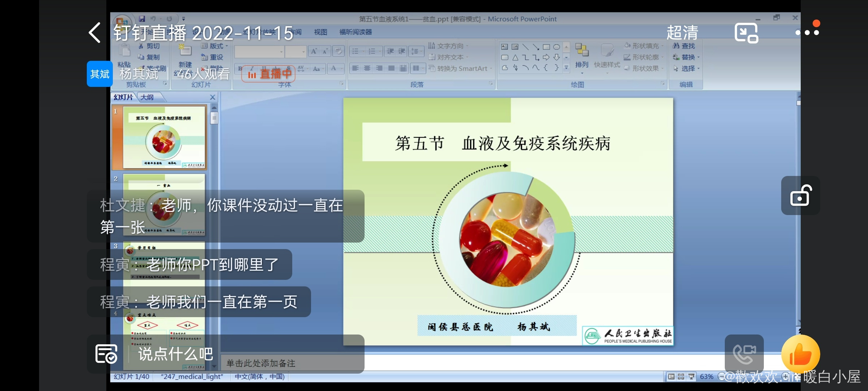This screenshot has width=868, height=391.
Task: Open 形状填充 shape fill color menu
Action: pos(644,46)
